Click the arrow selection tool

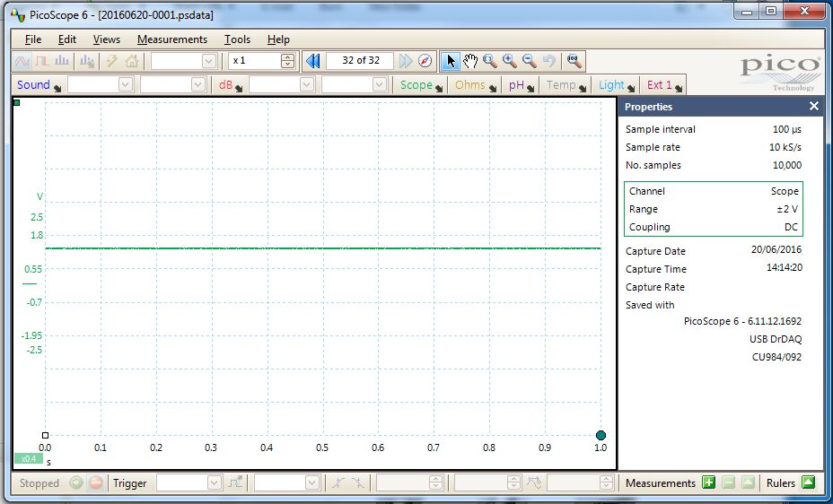[452, 61]
